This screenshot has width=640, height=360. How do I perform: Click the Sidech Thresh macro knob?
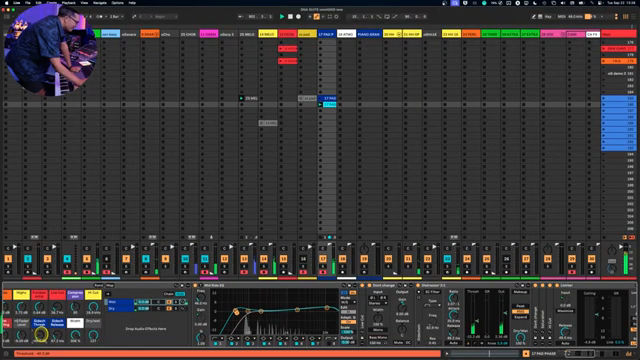pos(40,335)
